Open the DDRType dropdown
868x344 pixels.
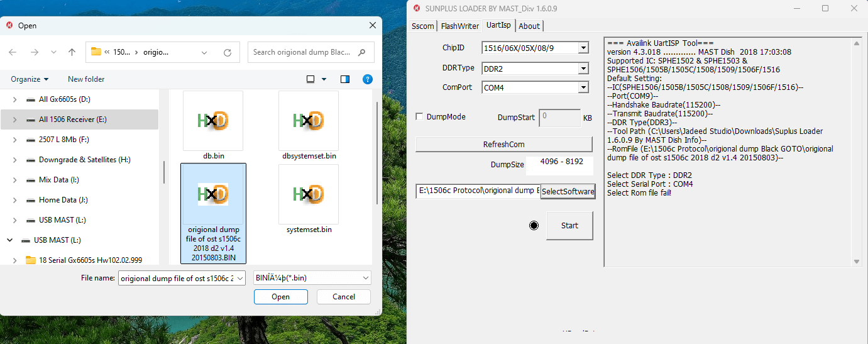583,68
